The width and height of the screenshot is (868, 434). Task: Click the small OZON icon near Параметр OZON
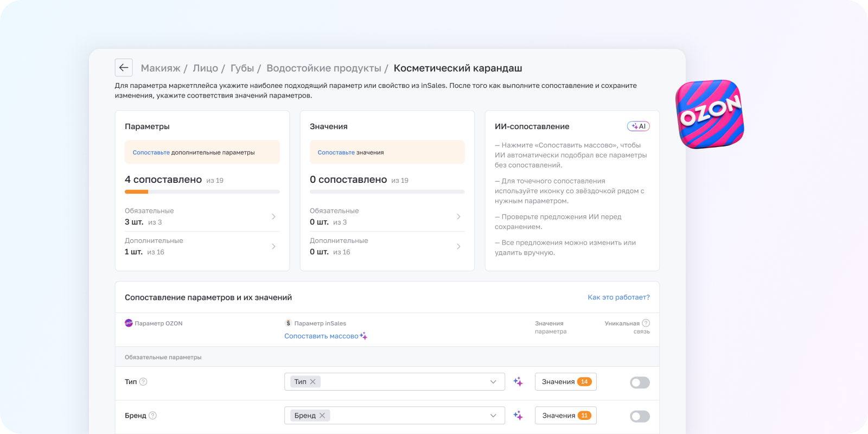(x=129, y=323)
